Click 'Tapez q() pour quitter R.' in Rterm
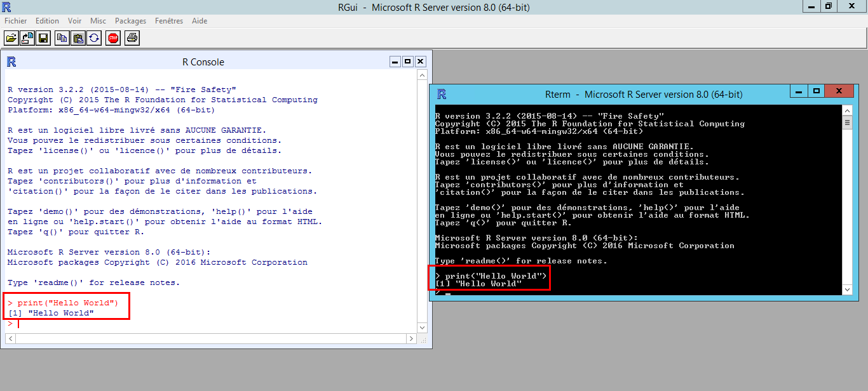The image size is (868, 391). 503,223
